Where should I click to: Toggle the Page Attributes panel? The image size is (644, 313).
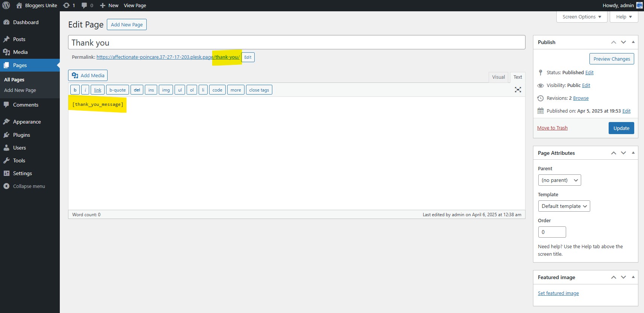pyautogui.click(x=633, y=153)
